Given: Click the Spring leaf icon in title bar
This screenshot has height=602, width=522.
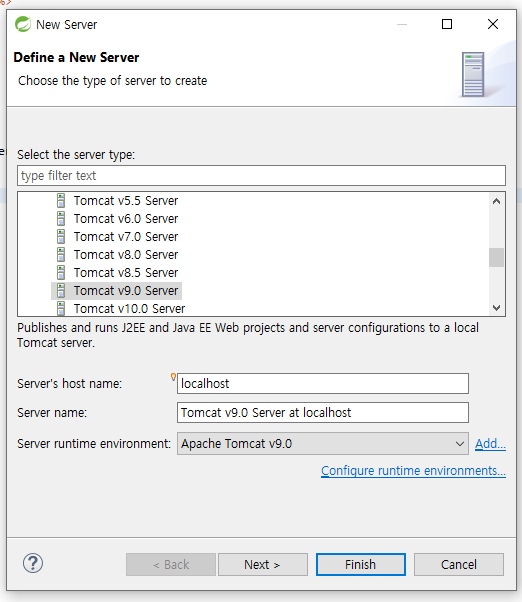Looking at the screenshot, I should click(23, 24).
